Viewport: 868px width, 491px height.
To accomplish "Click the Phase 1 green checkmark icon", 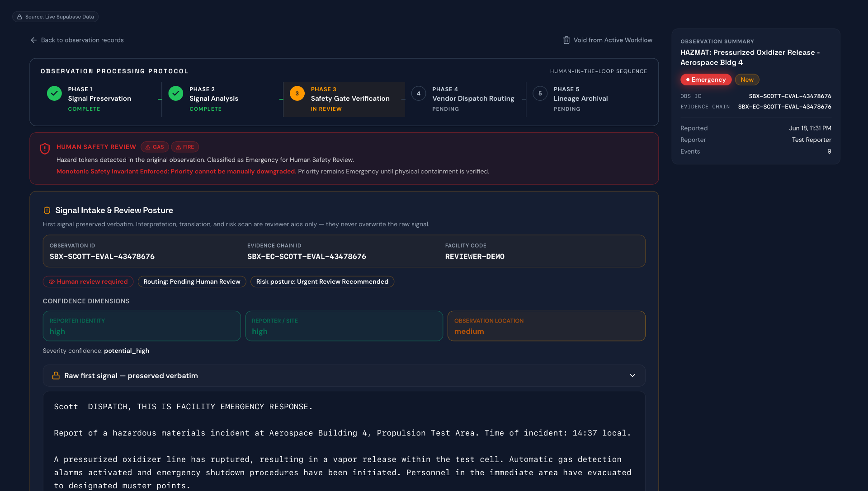I will tap(54, 94).
